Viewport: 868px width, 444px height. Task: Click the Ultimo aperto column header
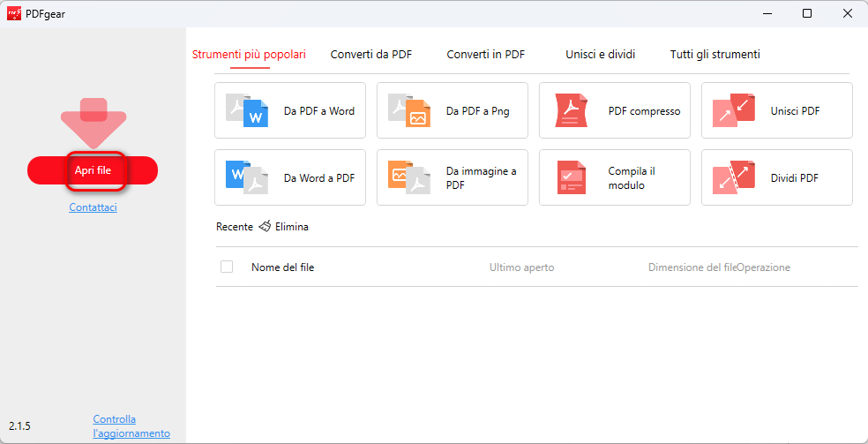click(521, 267)
